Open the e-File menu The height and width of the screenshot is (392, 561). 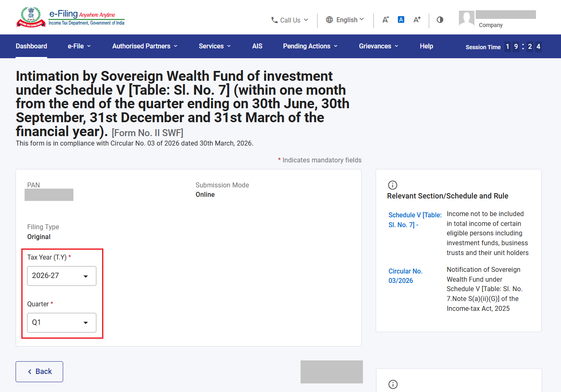[x=79, y=46]
